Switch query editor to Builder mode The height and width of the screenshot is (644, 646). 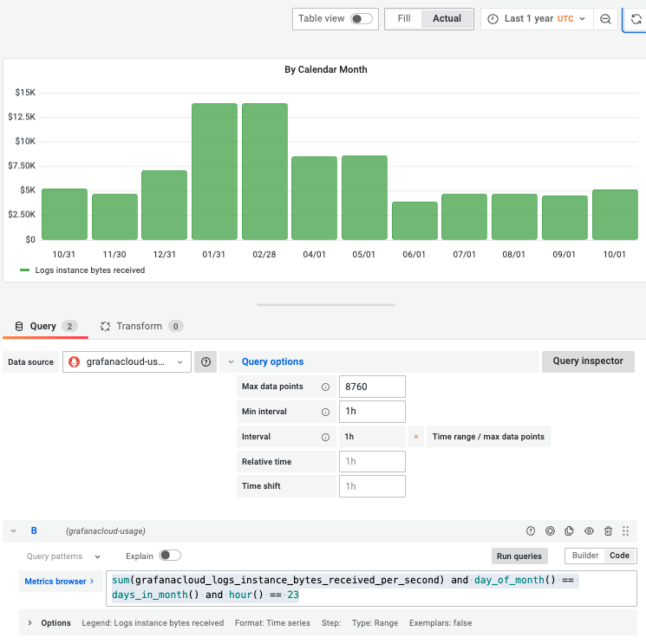[585, 556]
